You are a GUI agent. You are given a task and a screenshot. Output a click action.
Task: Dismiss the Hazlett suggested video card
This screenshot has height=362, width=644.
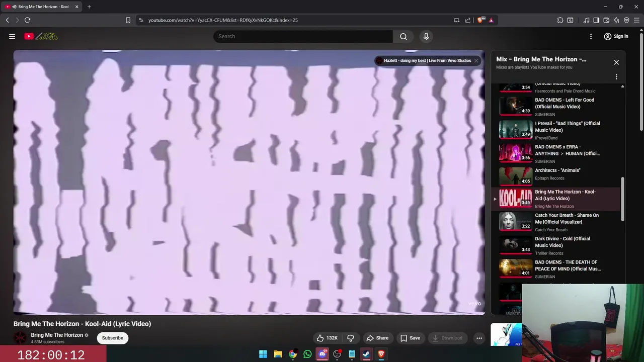tap(476, 61)
